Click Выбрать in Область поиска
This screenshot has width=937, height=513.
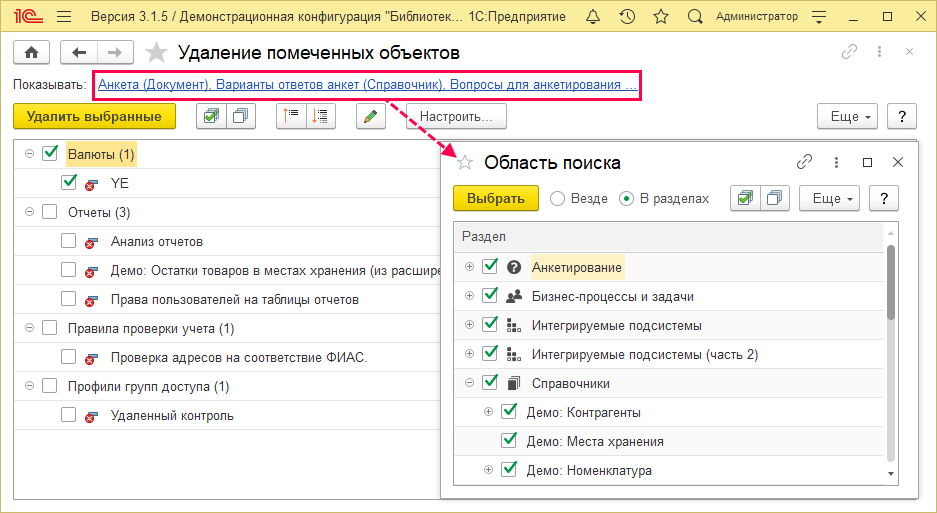tap(496, 198)
